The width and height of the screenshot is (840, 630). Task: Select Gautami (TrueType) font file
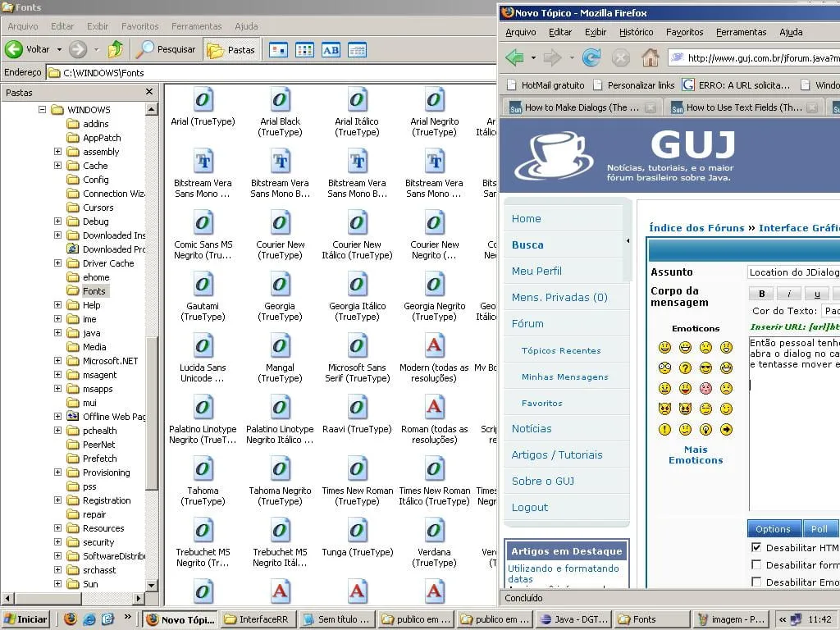coord(203,285)
